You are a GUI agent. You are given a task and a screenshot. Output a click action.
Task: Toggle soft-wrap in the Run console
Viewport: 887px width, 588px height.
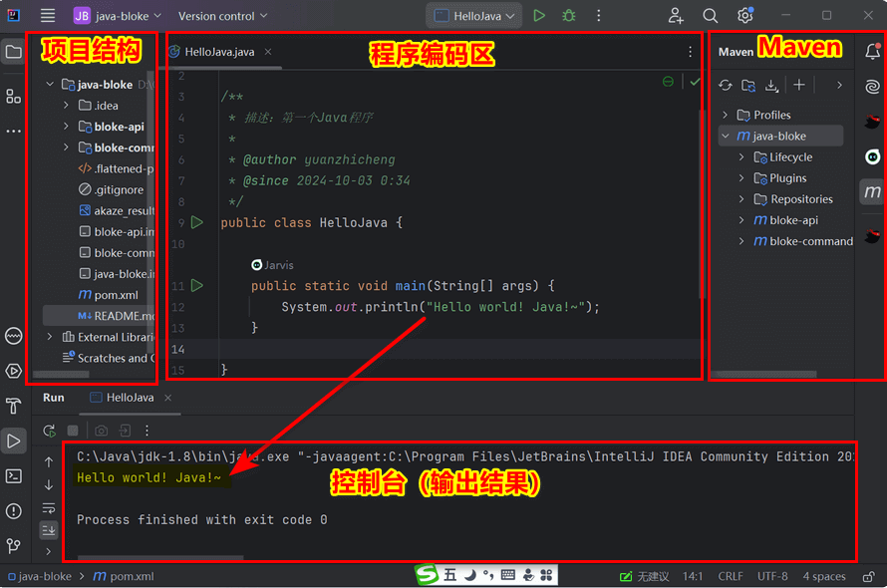point(49,508)
